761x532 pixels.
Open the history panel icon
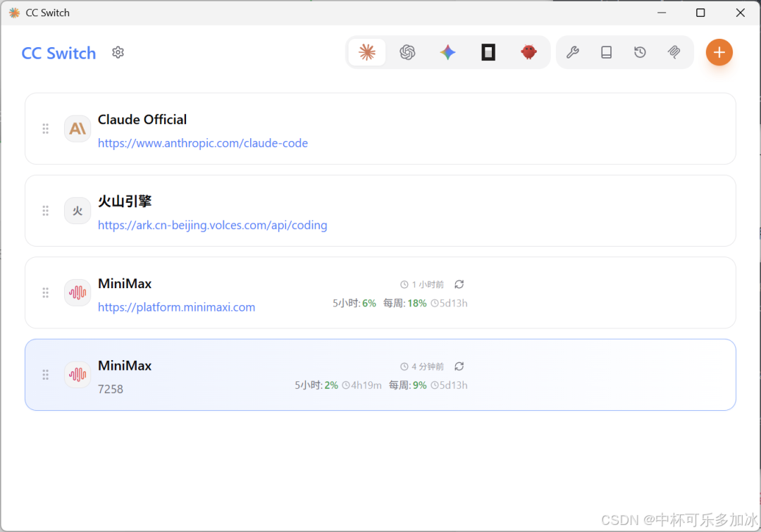(640, 52)
